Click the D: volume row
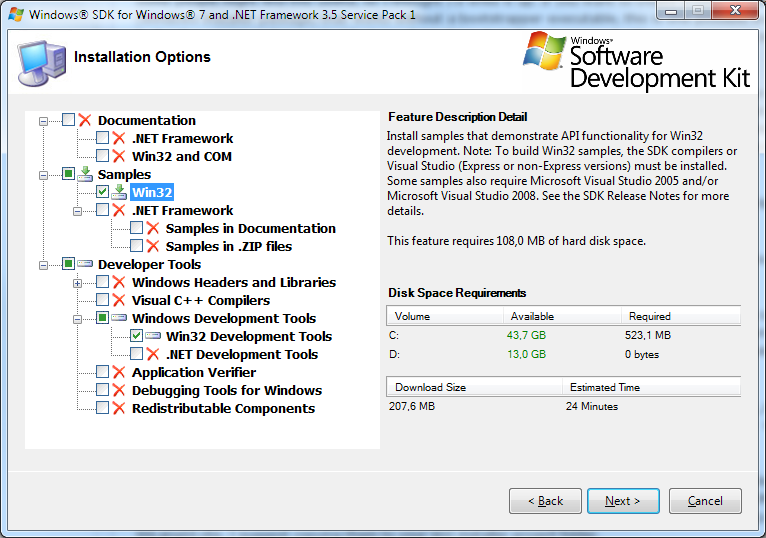 coord(564,354)
